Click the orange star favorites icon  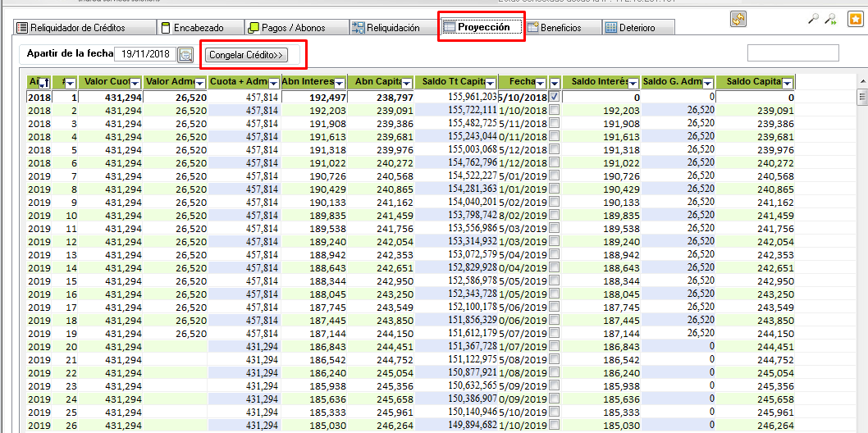[x=854, y=19]
